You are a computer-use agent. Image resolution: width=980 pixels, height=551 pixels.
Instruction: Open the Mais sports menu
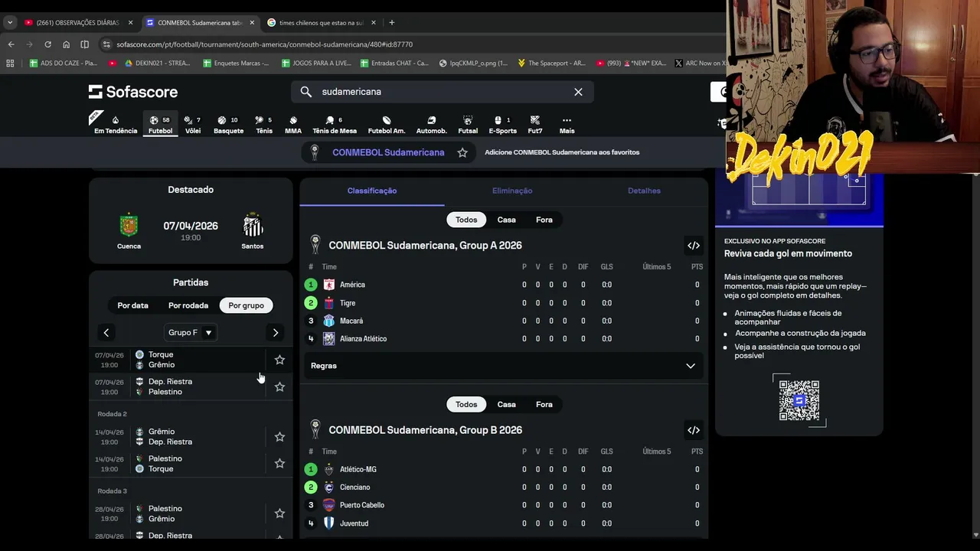(567, 125)
